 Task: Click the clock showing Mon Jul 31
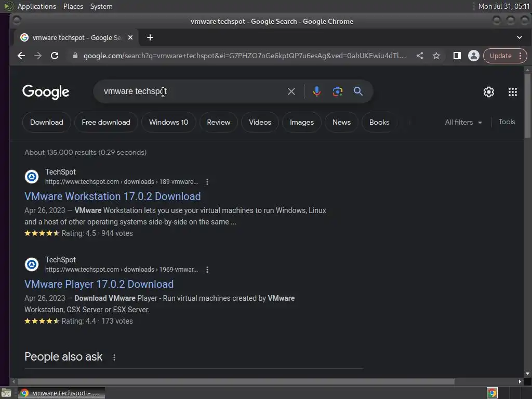pyautogui.click(x=503, y=6)
